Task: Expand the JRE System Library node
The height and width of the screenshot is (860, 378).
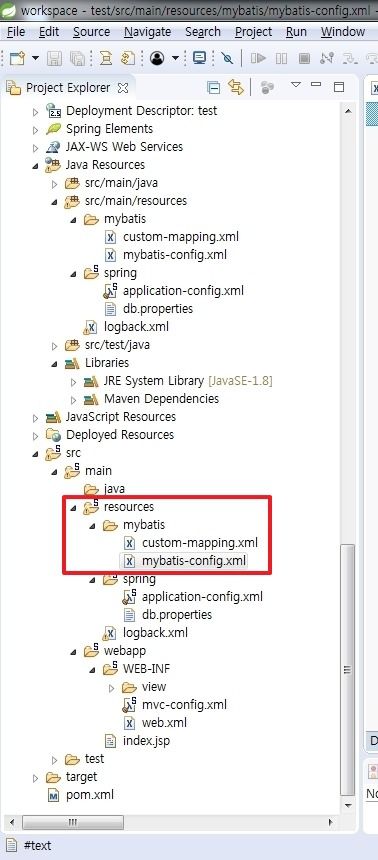Action: click(x=74, y=381)
